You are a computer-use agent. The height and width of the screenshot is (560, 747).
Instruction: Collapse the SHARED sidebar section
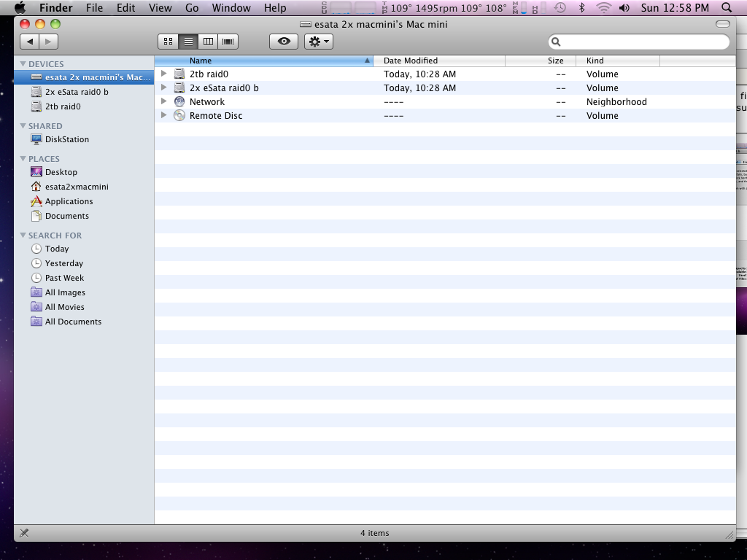23,125
